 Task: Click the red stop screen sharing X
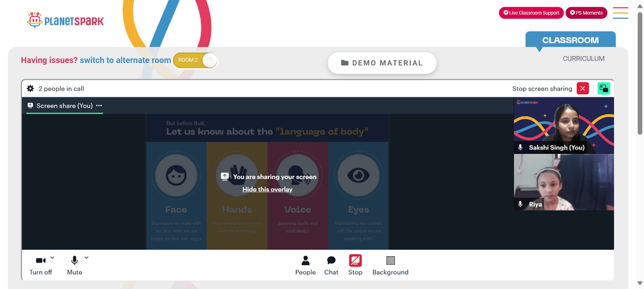(582, 89)
